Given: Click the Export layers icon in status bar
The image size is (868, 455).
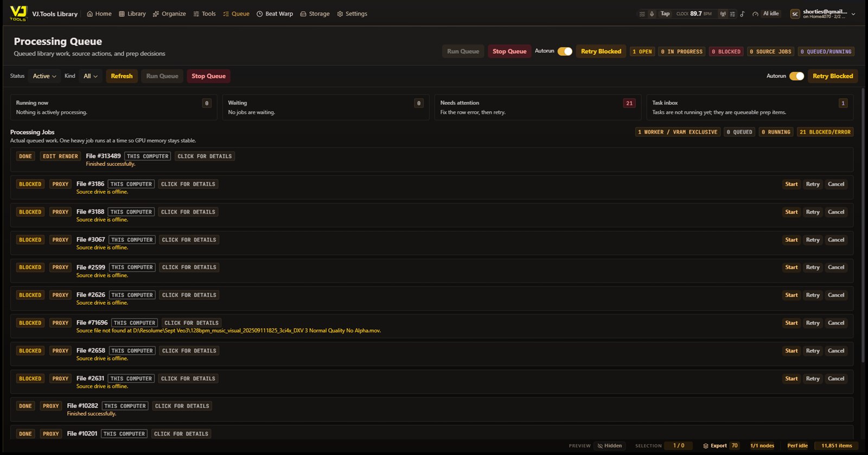Looking at the screenshot, I should [x=706, y=446].
